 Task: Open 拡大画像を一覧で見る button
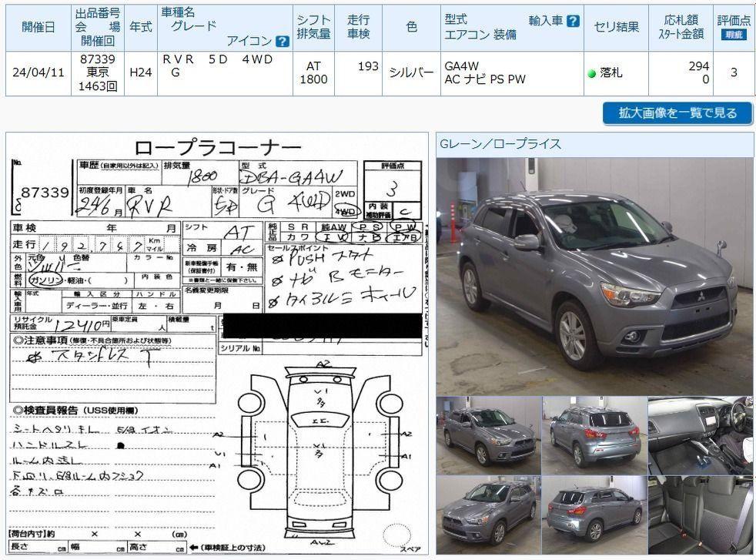[x=677, y=113]
